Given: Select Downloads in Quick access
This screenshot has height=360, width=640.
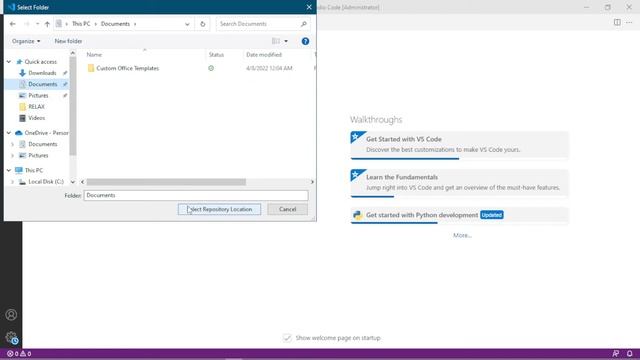Looking at the screenshot, I should click(42, 73).
